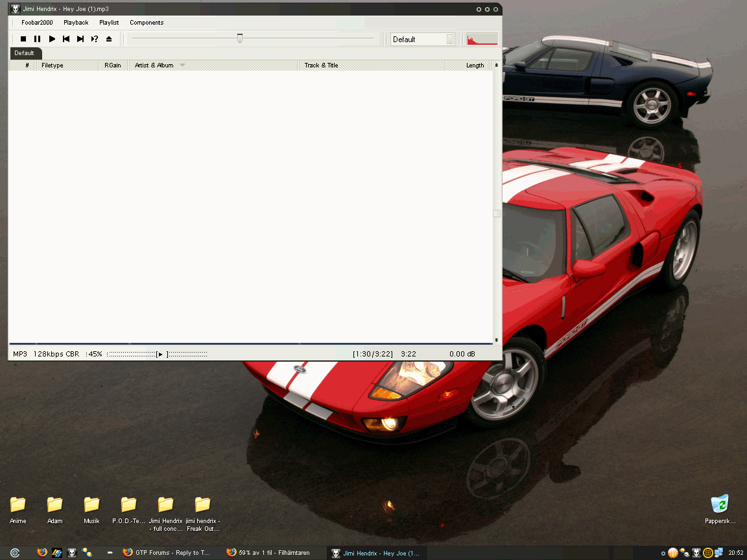747x560 pixels.
Task: Switch to GTP Forums taskbar window
Action: [x=167, y=553]
